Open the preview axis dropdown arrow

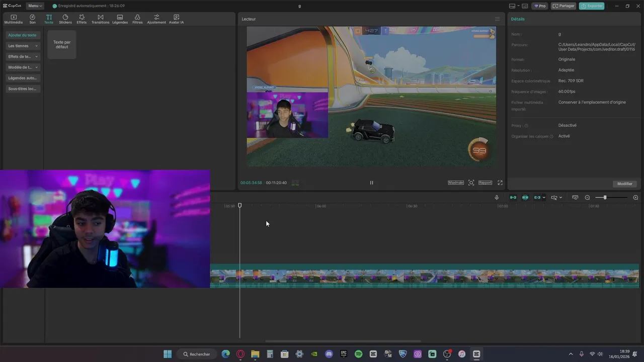pos(560,198)
